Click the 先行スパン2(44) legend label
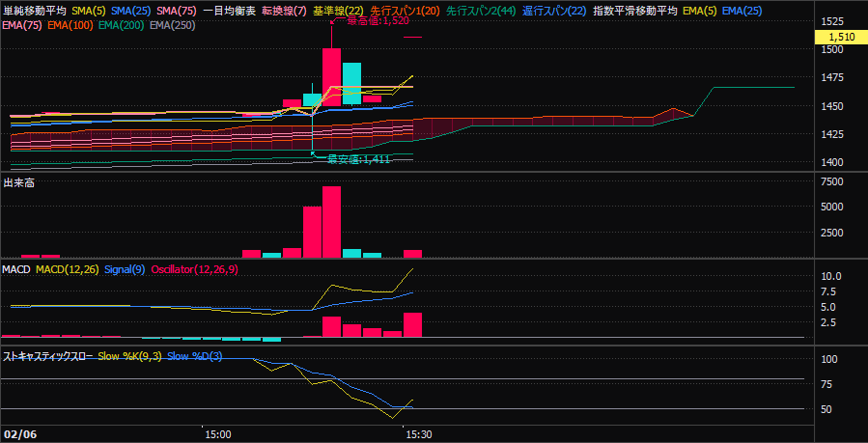 [481, 10]
